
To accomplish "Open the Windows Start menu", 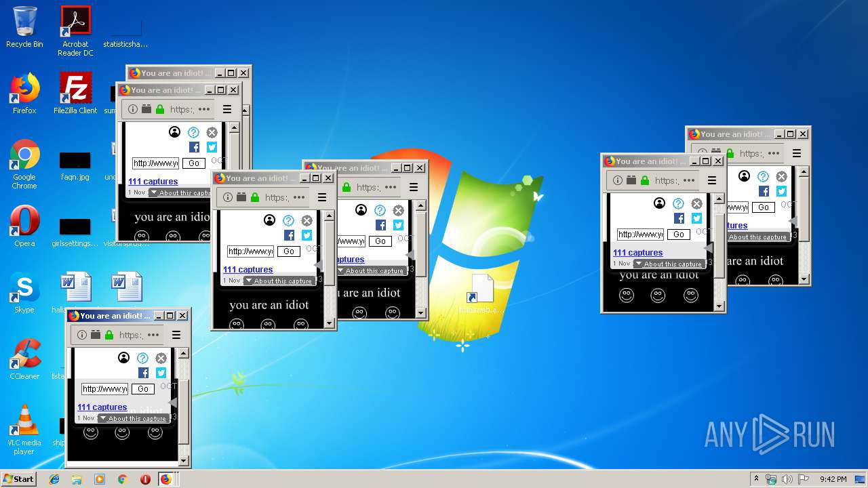I will pyautogui.click(x=18, y=479).
